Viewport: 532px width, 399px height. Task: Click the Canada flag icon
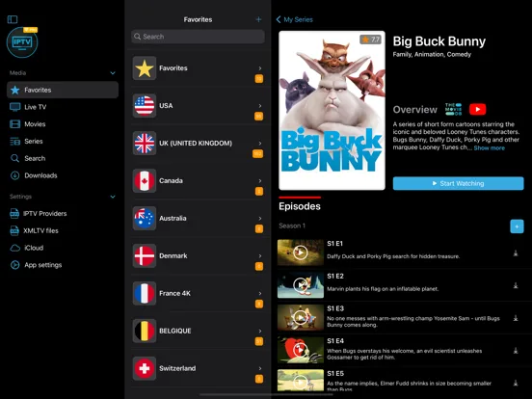(x=145, y=181)
